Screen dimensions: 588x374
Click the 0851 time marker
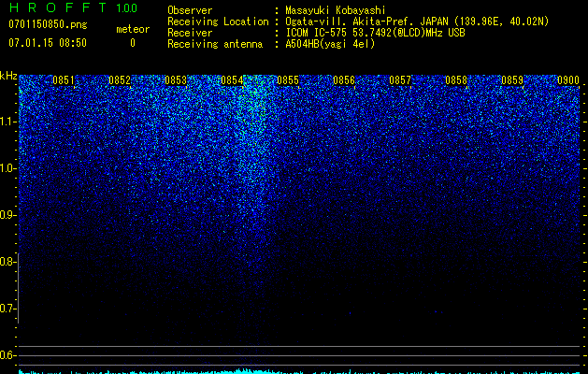click(x=64, y=80)
